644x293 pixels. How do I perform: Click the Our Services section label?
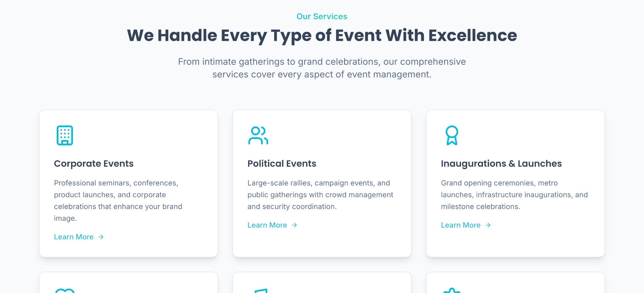tap(322, 16)
